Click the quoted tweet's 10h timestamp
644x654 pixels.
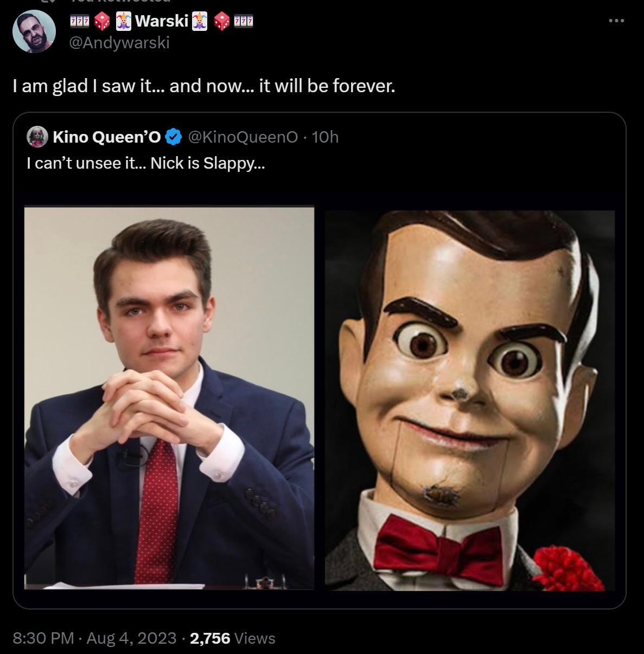tap(325, 137)
